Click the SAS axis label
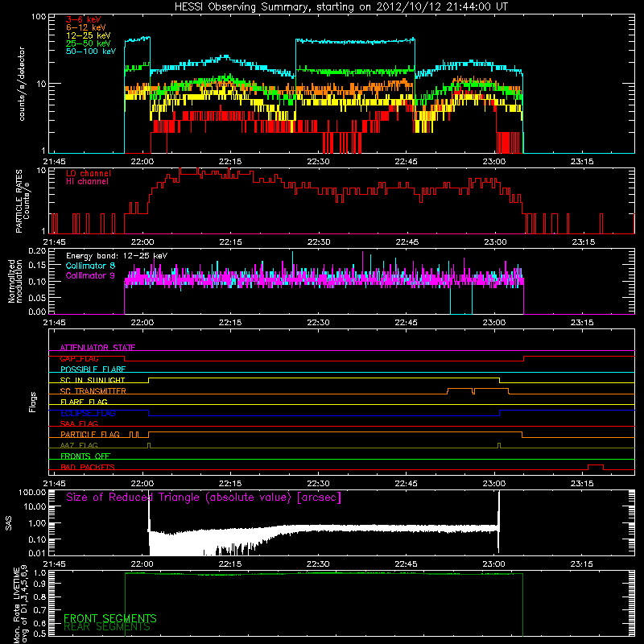 (9, 523)
